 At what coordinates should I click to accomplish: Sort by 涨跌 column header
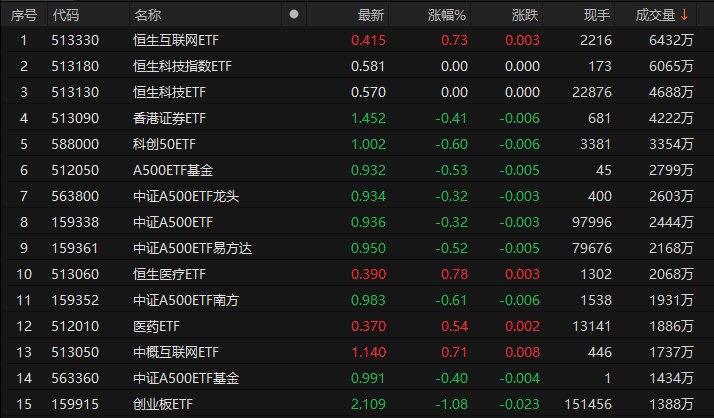[525, 15]
